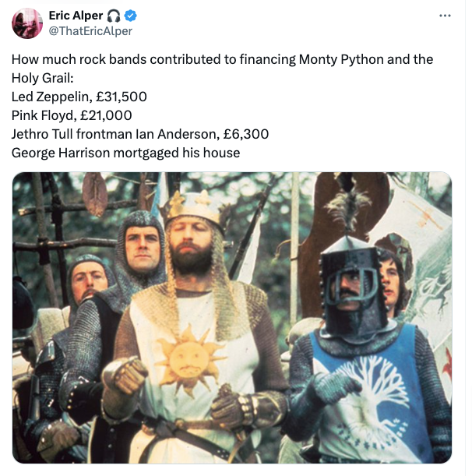Image resolution: width=472 pixels, height=476 pixels.
Task: Open the @ThatEricAlper handle link
Action: (x=90, y=31)
